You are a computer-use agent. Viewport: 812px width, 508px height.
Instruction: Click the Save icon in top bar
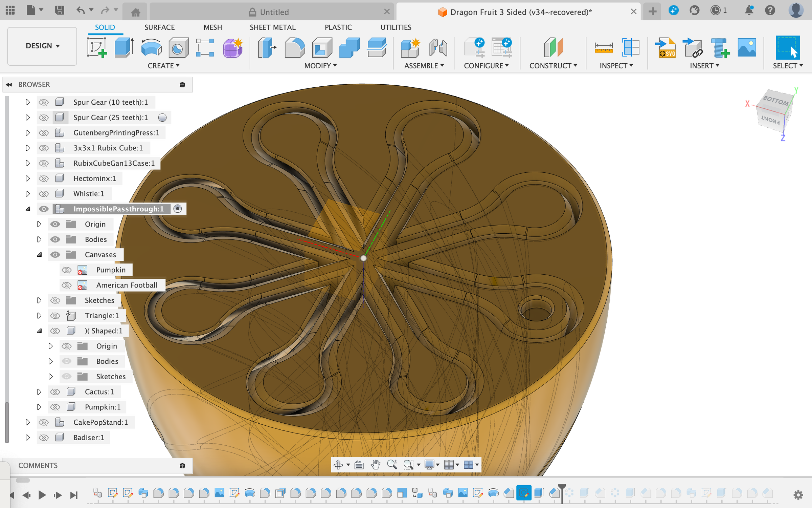[60, 10]
